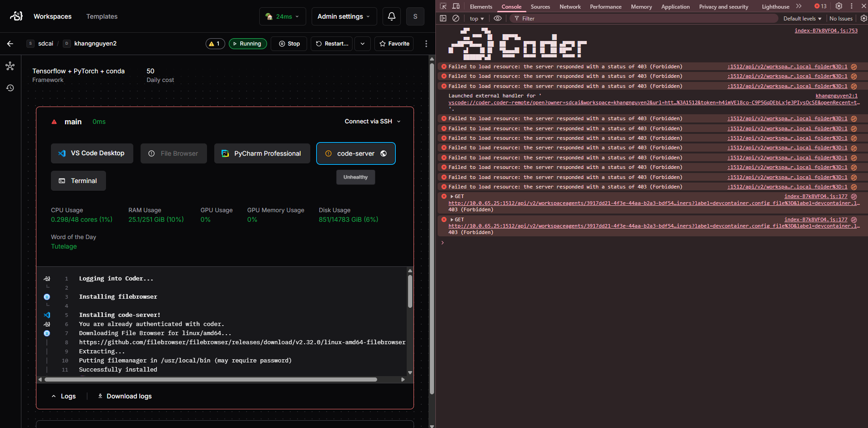Click the Running status pill
This screenshot has height=428, width=868.
point(248,44)
